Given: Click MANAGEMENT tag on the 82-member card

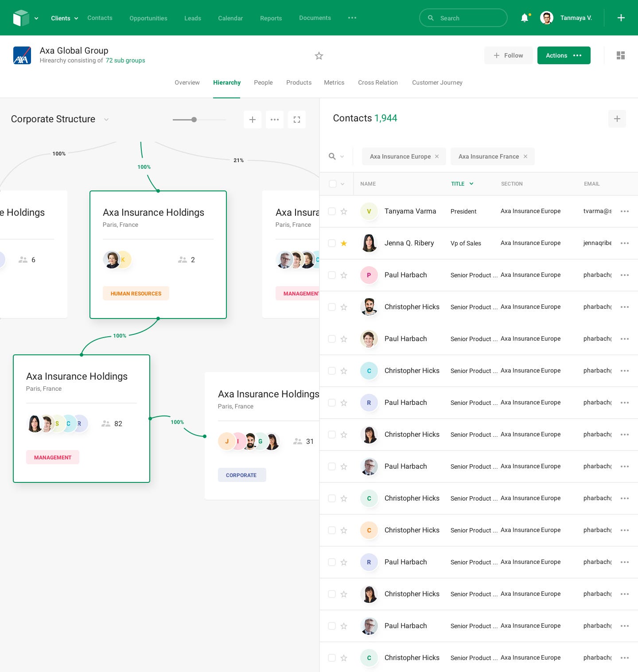Looking at the screenshot, I should point(53,457).
